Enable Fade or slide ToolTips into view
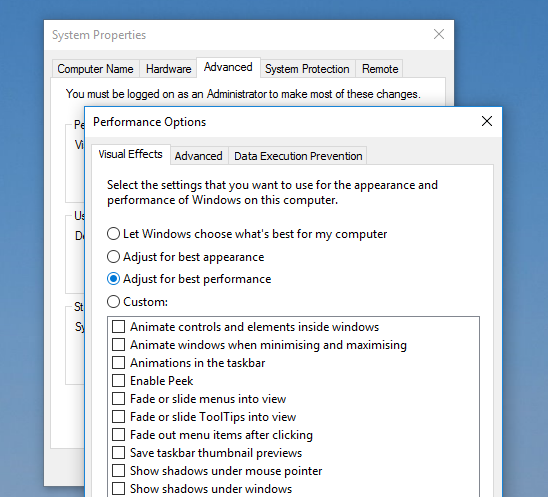 (x=118, y=417)
